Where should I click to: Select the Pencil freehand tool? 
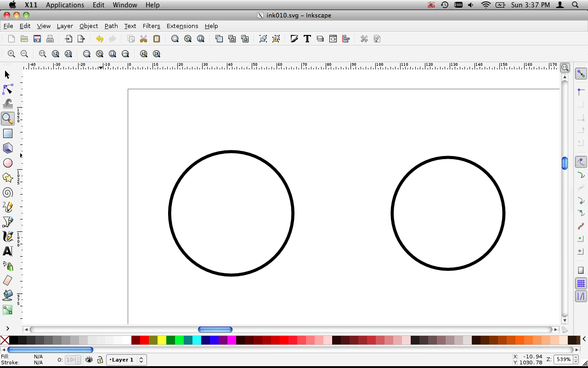[7, 207]
